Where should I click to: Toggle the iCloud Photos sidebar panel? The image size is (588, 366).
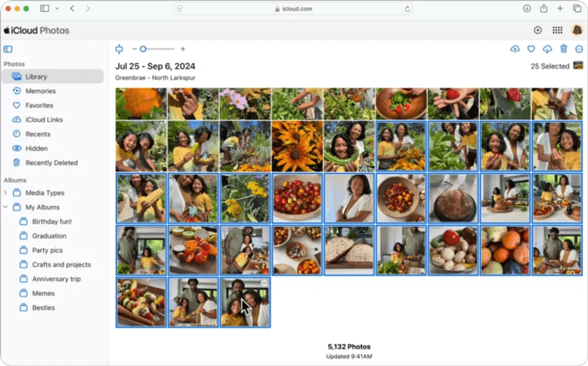click(8, 49)
